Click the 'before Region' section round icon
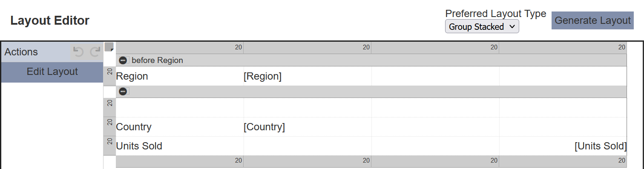Image resolution: width=644 pixels, height=169 pixels. coord(123,60)
